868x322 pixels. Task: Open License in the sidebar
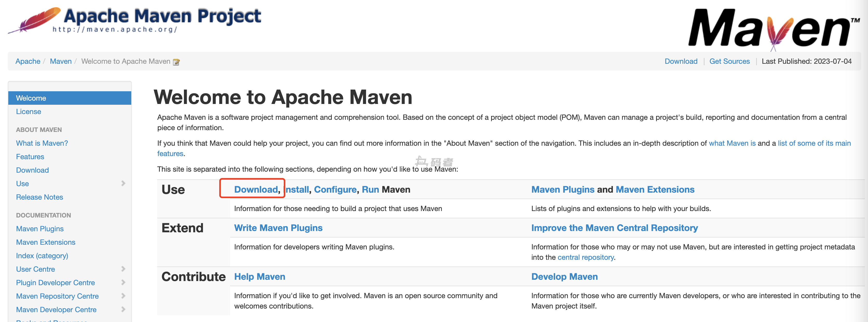28,111
